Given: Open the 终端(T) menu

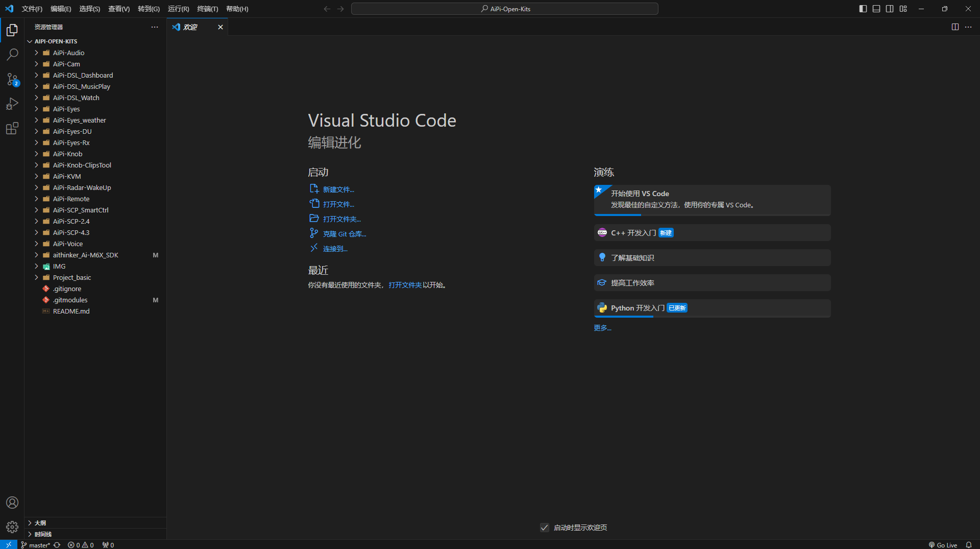Looking at the screenshot, I should pyautogui.click(x=207, y=9).
